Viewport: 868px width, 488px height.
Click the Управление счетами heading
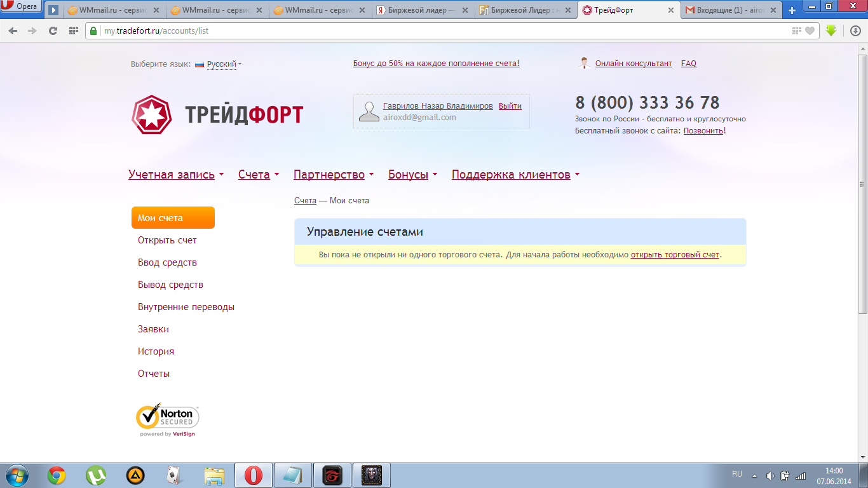(x=365, y=232)
